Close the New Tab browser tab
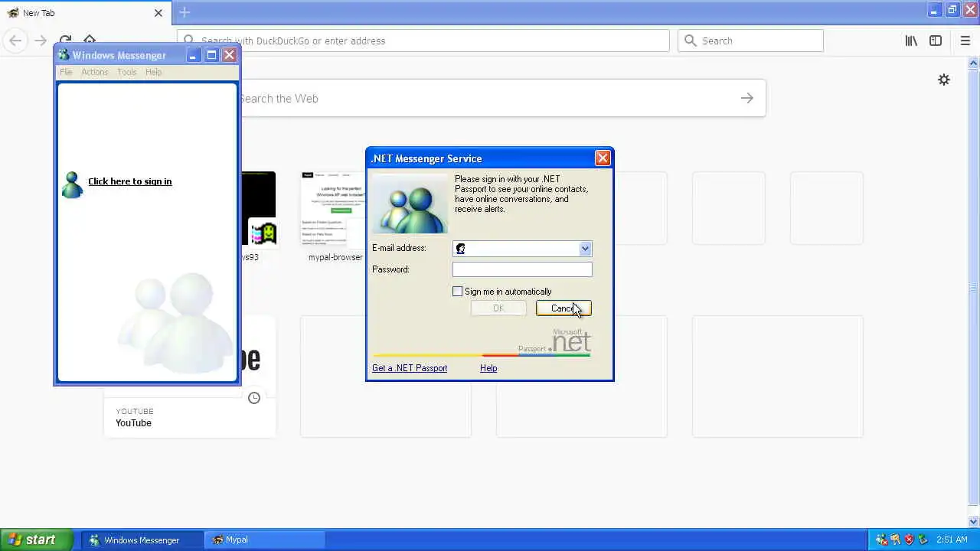 158,13
